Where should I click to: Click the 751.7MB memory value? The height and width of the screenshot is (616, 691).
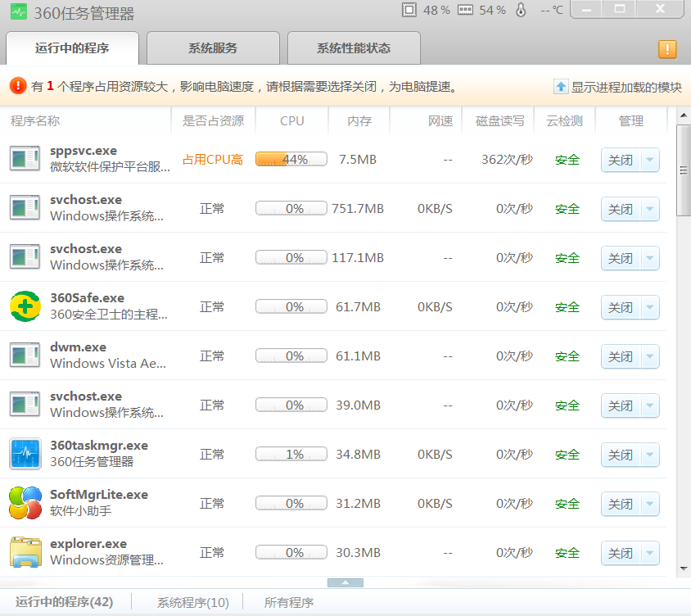358,209
